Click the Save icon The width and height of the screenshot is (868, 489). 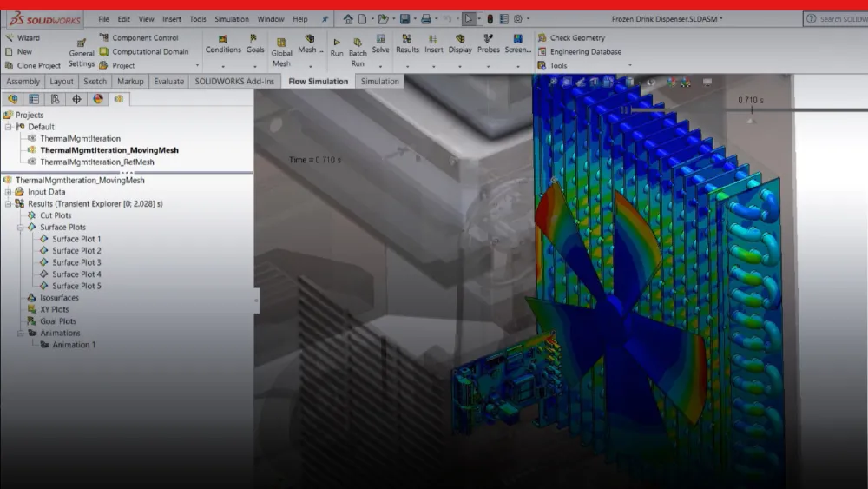[x=405, y=19]
